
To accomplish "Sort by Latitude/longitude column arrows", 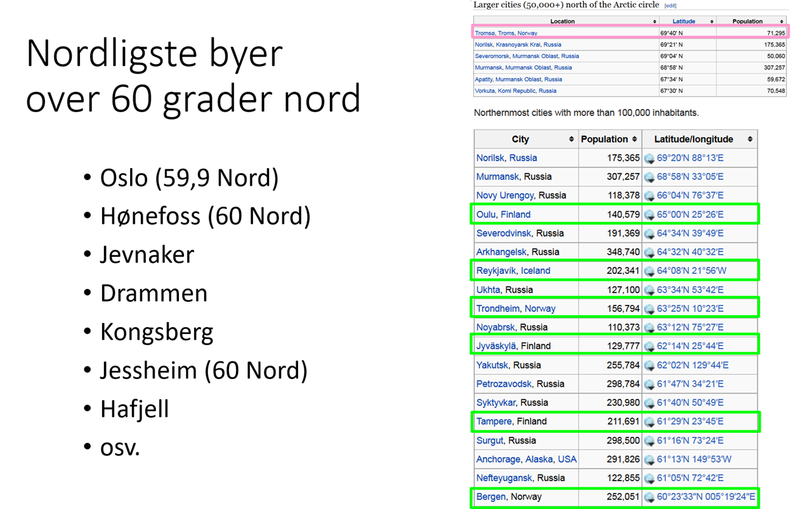I will coord(750,139).
